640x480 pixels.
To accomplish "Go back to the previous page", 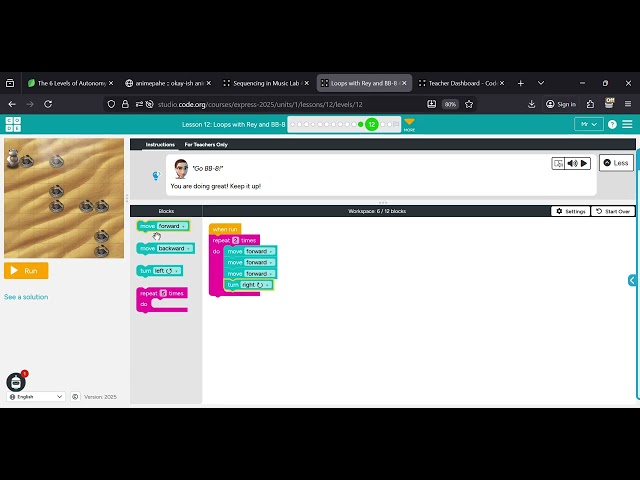I will (12, 104).
